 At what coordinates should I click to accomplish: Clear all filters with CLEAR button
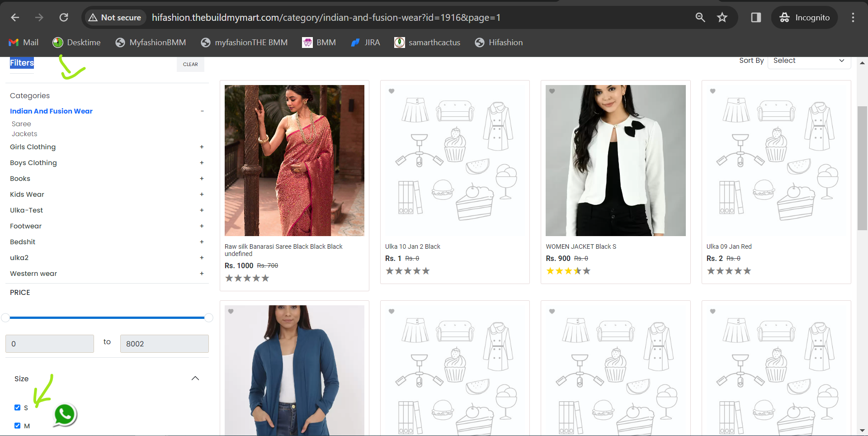click(190, 64)
